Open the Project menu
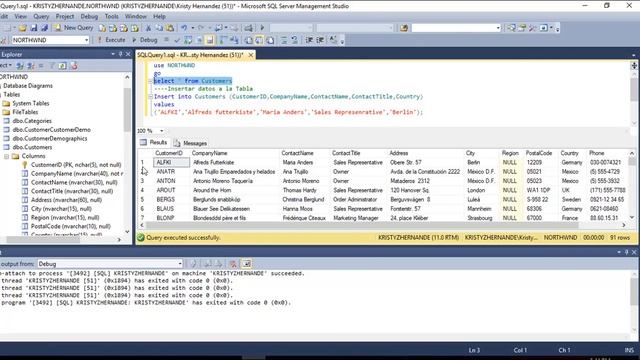Screen dimensions: 640x360 (x=65, y=16)
